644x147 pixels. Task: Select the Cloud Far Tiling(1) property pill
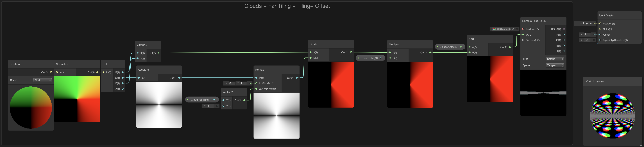201,100
